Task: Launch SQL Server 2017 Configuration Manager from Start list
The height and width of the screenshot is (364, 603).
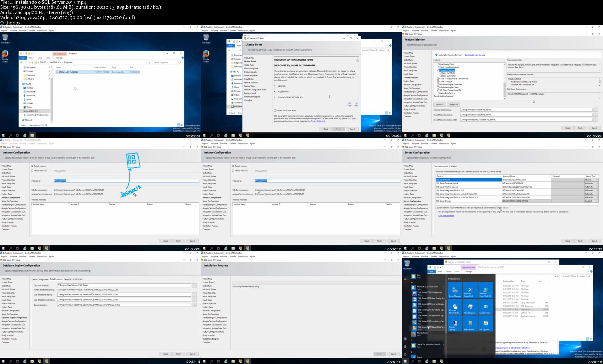Action: pyautogui.click(x=428, y=293)
